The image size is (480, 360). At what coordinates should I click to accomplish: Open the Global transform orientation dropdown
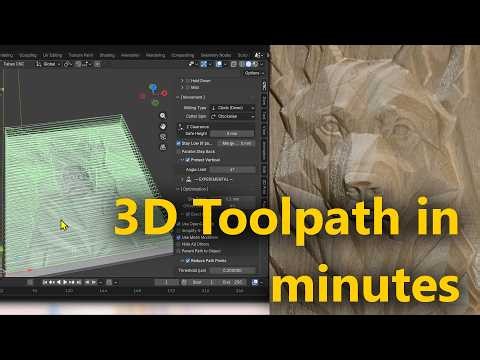tap(48, 64)
